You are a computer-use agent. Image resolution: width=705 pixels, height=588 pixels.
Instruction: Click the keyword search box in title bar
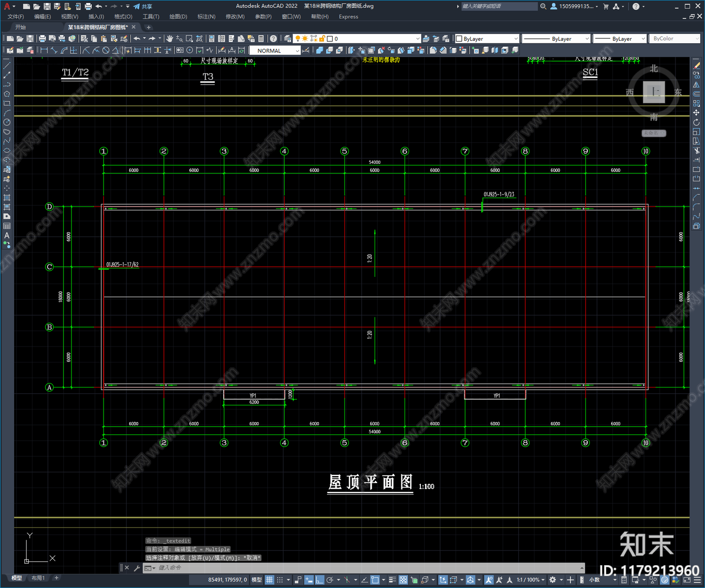[x=499, y=6]
